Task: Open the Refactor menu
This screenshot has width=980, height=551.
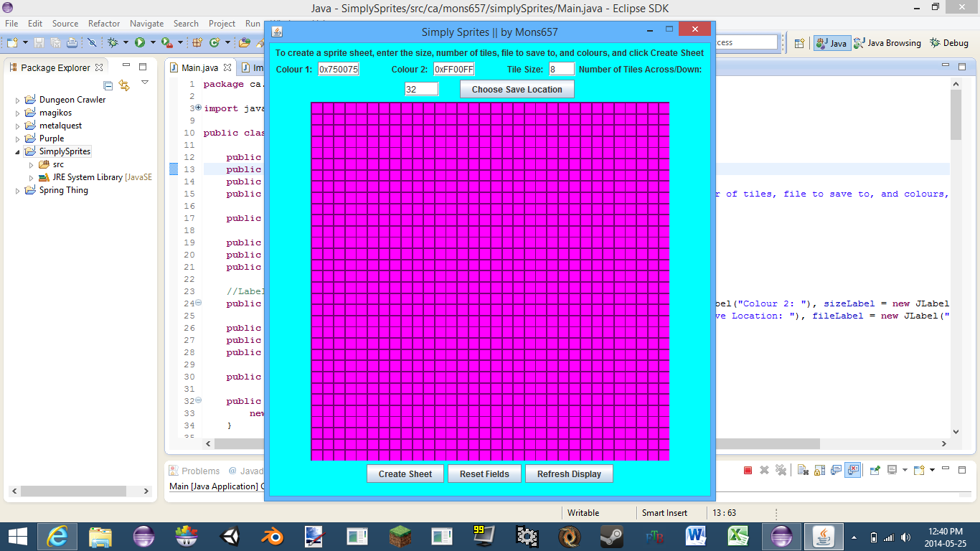Action: point(104,24)
